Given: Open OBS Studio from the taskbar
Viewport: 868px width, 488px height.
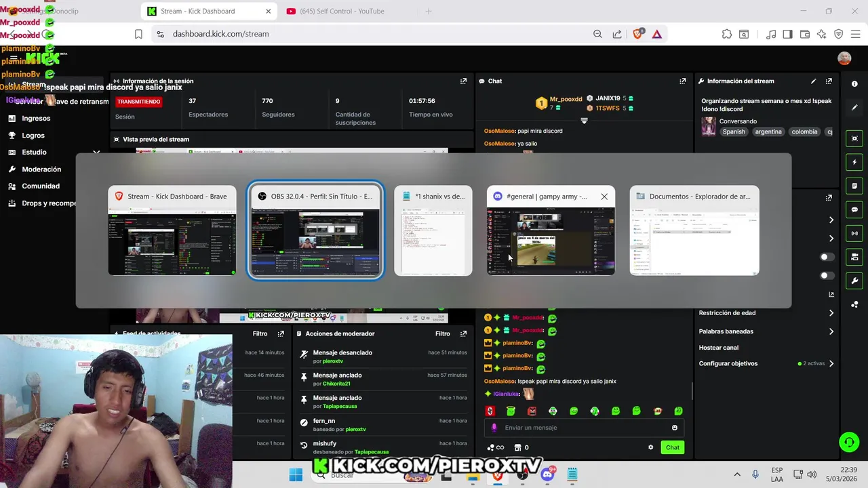Looking at the screenshot, I should tap(522, 474).
